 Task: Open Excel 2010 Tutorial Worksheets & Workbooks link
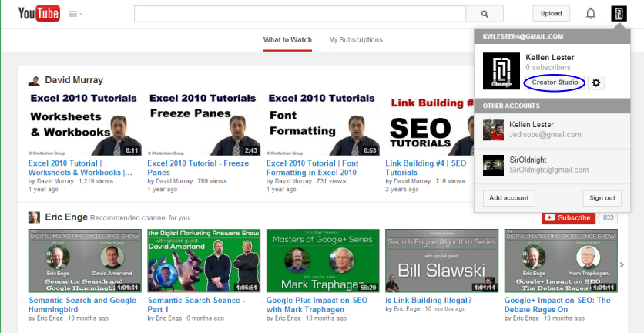80,168
